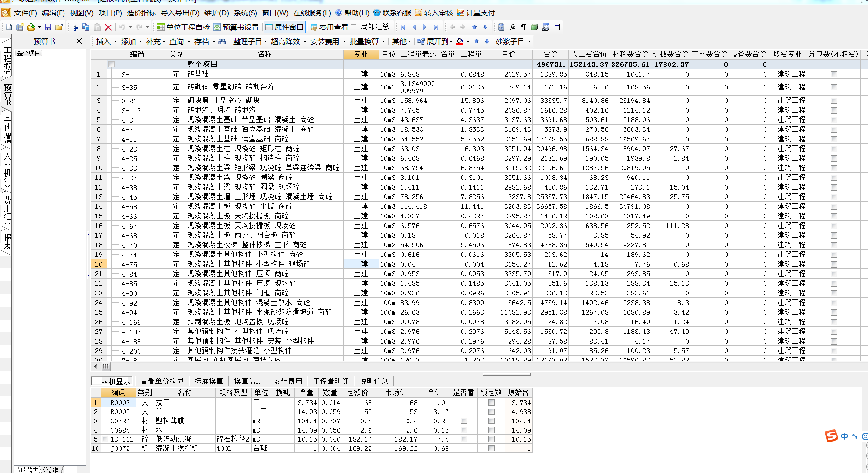Open fill color dropdown arrow
The width and height of the screenshot is (868, 473).
tap(468, 42)
